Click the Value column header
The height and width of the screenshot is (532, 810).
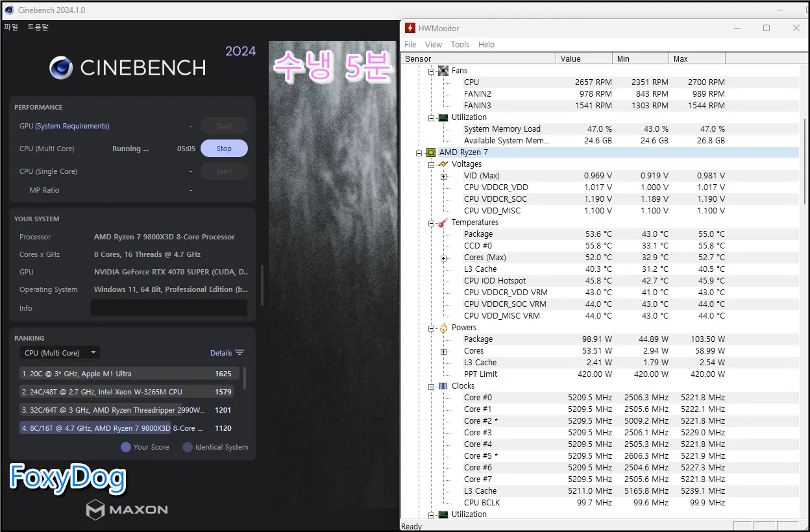click(584, 58)
